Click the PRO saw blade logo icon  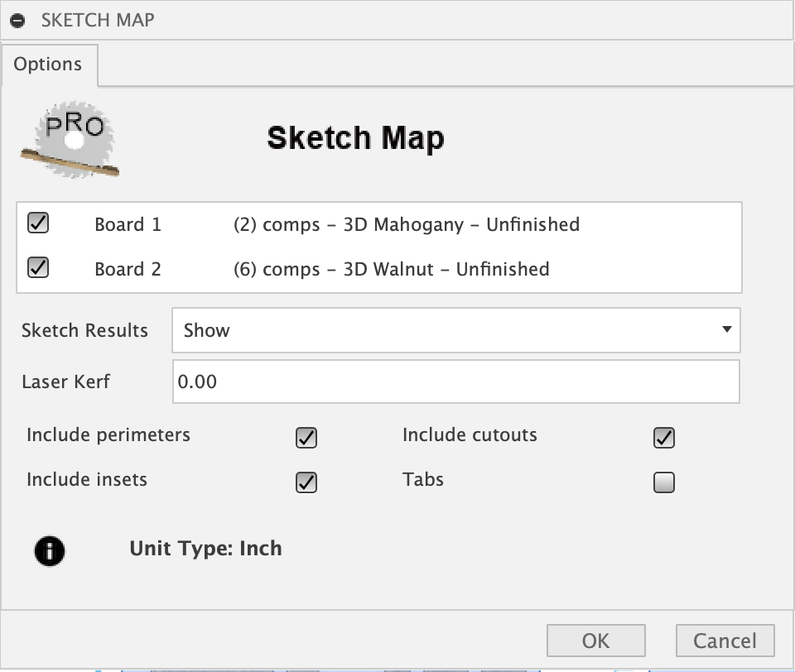click(70, 139)
